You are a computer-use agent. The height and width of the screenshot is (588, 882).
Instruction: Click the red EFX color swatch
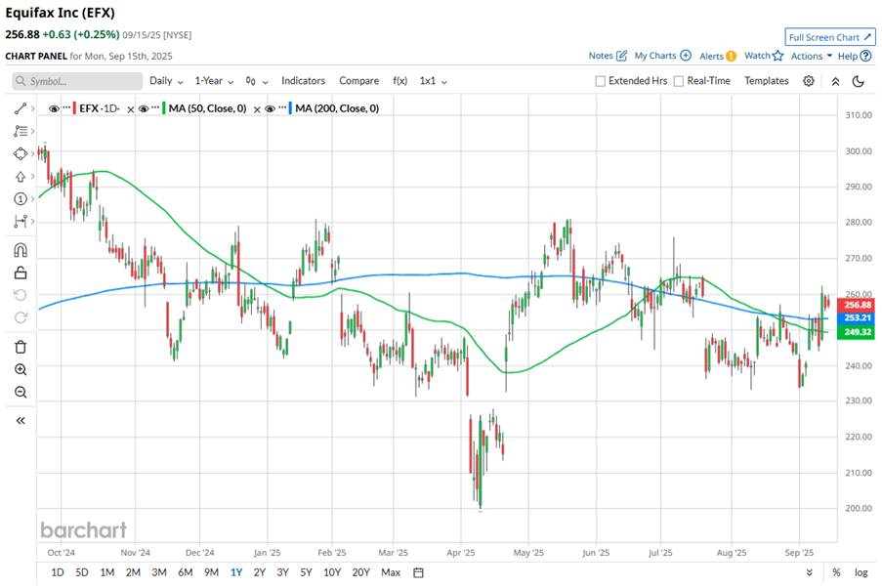point(74,108)
